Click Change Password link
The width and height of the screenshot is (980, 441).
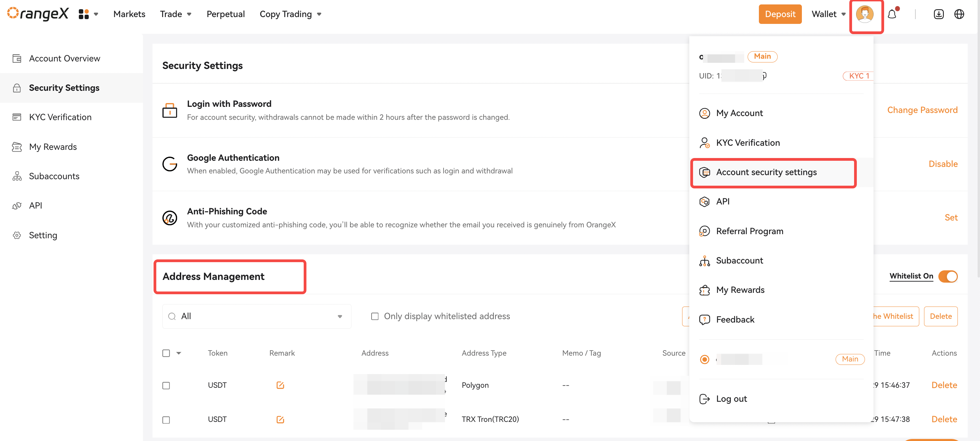[922, 110]
